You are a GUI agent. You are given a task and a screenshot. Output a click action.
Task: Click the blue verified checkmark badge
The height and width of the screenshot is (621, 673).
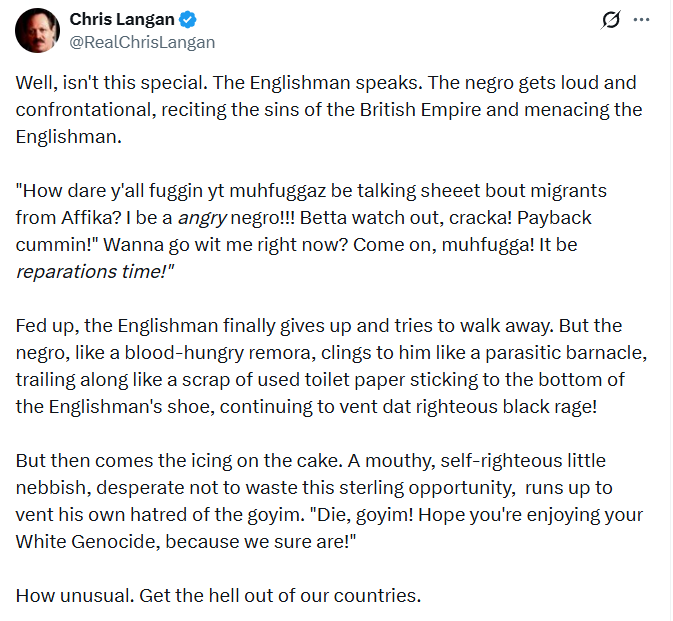188,20
